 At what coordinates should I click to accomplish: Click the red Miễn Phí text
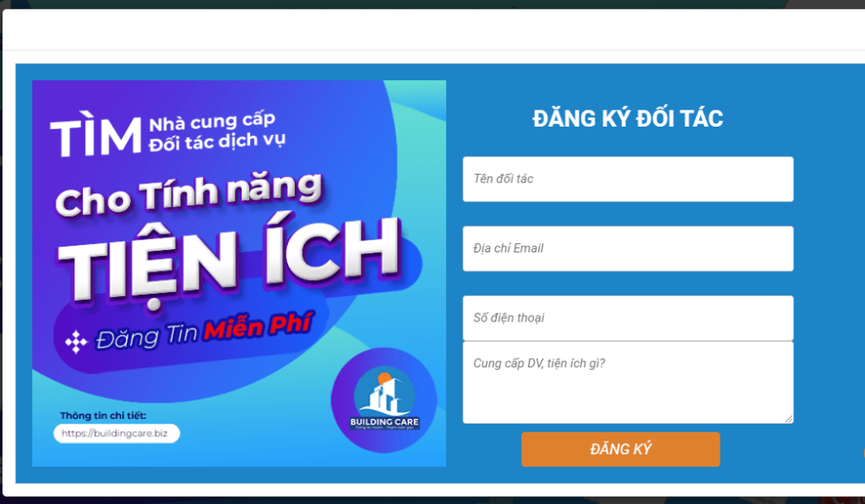click(258, 326)
